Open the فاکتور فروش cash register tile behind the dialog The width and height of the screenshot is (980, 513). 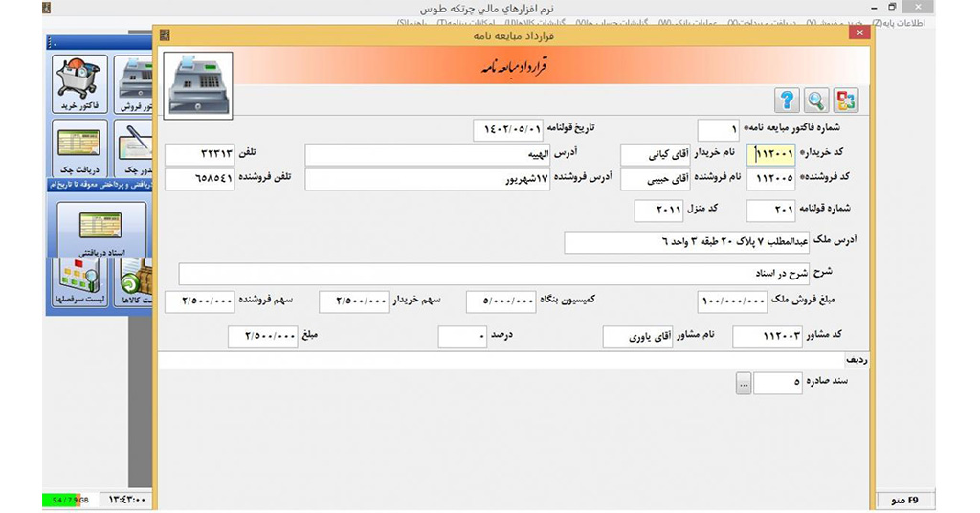(x=134, y=83)
